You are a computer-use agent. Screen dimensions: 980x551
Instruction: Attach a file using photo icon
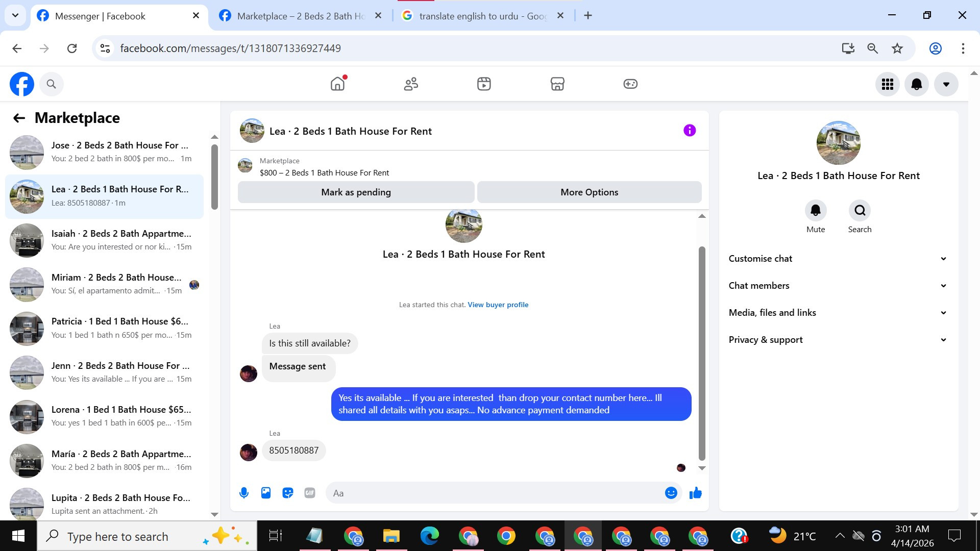tap(266, 493)
